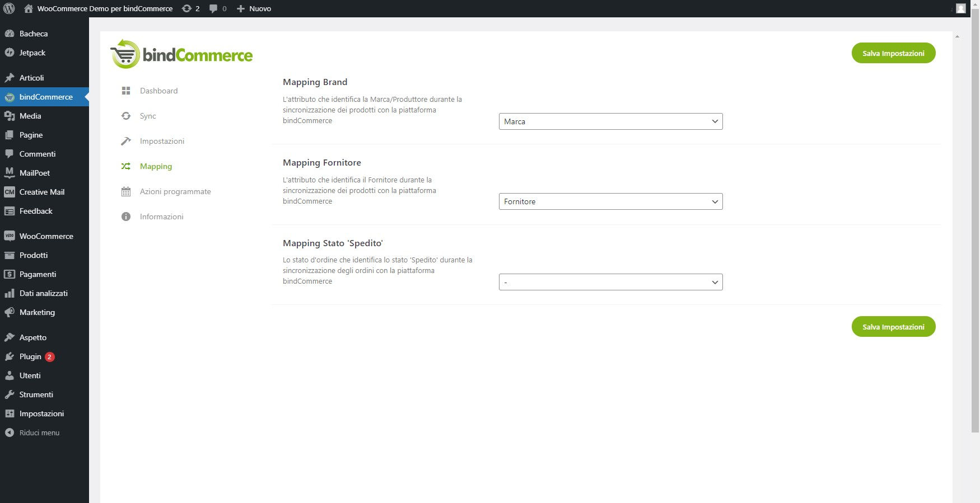Collapse sidebar with Riduci menu
Viewport: 980px width, 503px height.
[39, 433]
